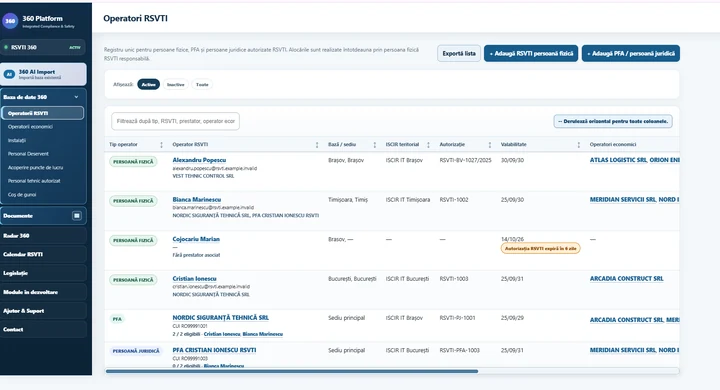Click Adaugă RSVTI persoană fizică

[x=531, y=54]
